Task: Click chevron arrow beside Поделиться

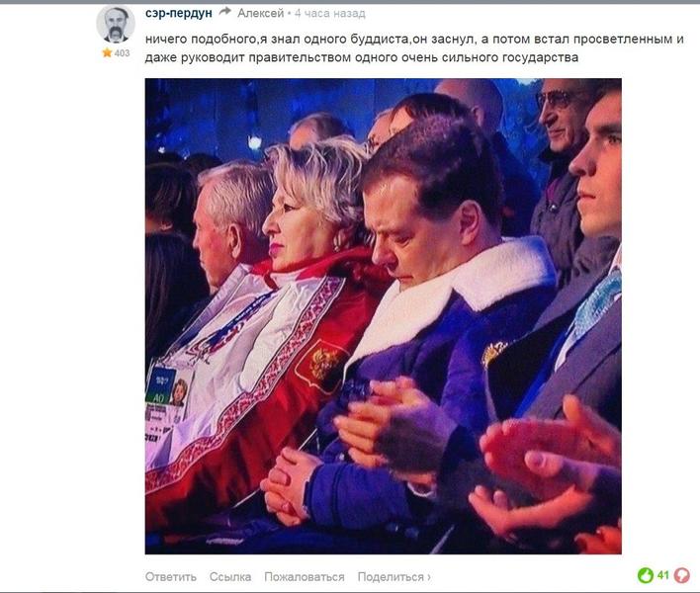Action: (x=429, y=577)
